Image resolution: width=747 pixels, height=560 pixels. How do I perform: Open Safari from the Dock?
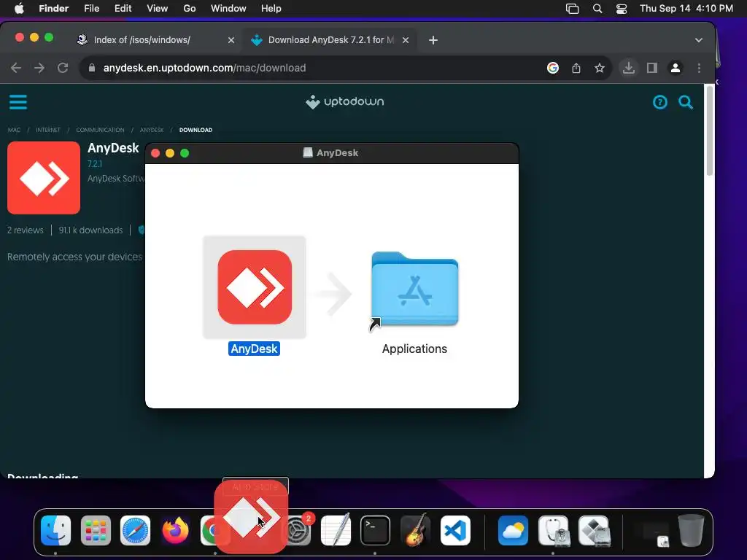[x=135, y=531]
